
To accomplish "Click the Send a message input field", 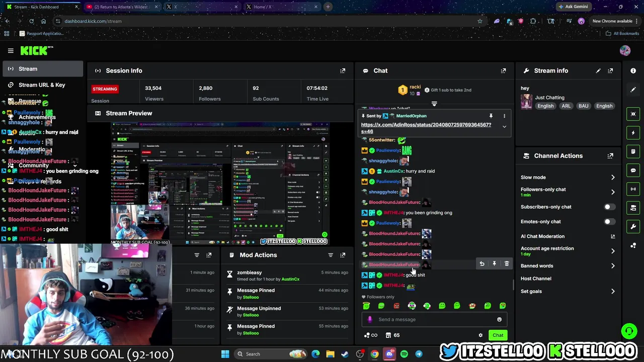I will 435,319.
